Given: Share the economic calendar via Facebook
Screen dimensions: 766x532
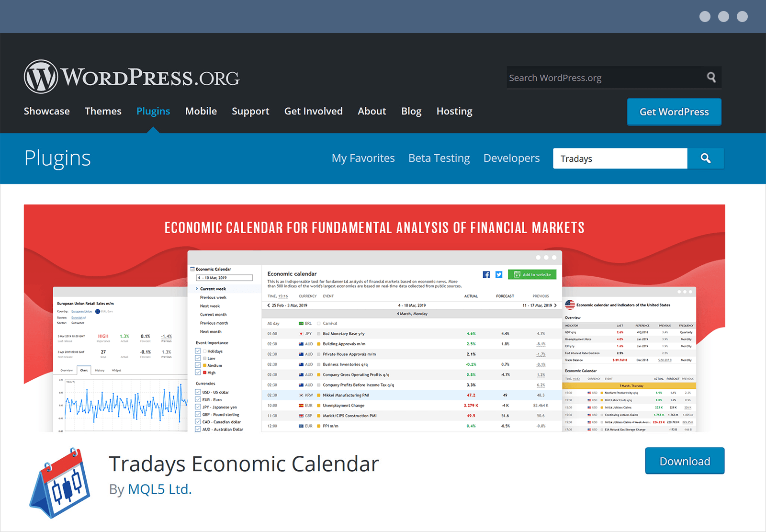Looking at the screenshot, I should [486, 274].
